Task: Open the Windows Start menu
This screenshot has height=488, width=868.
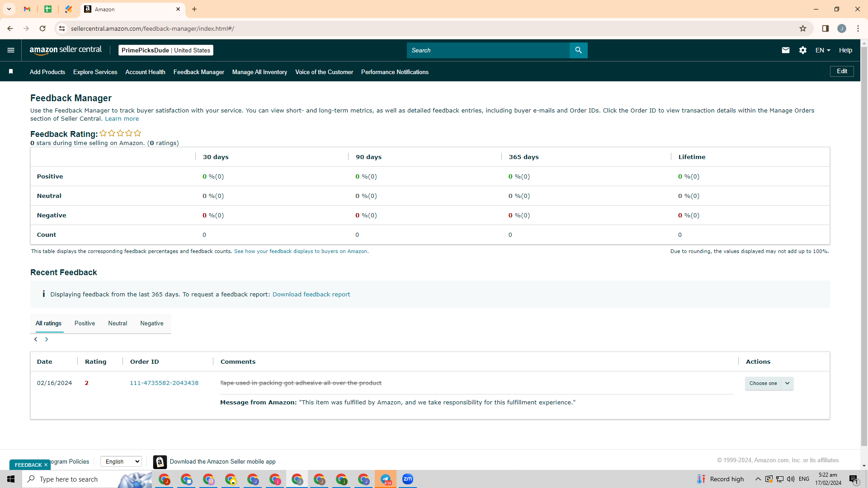Action: click(x=11, y=479)
